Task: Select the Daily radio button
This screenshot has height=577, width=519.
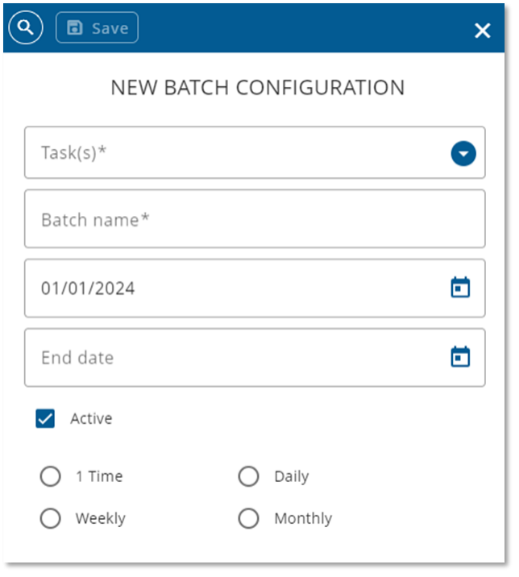Action: (x=248, y=477)
